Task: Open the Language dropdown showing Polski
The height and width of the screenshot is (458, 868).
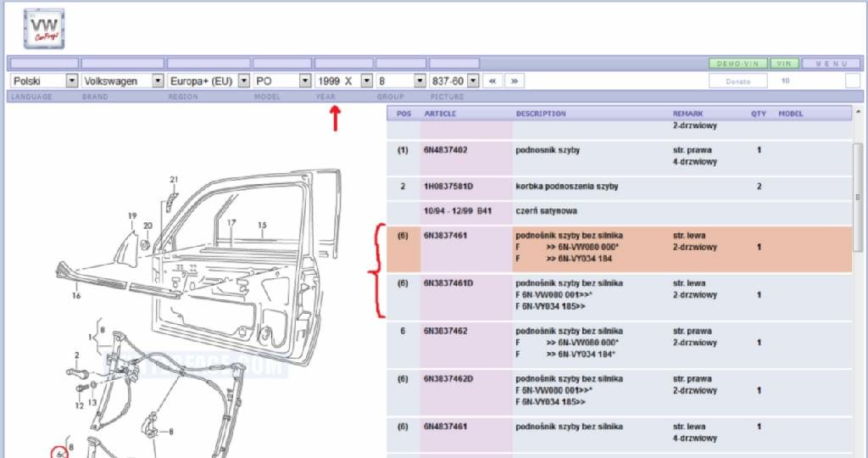Action: pyautogui.click(x=44, y=81)
